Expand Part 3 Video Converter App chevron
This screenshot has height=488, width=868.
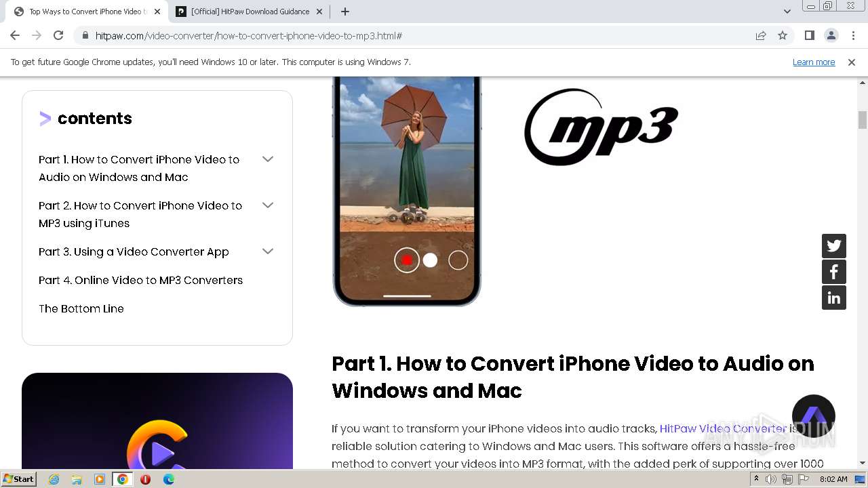pos(268,251)
